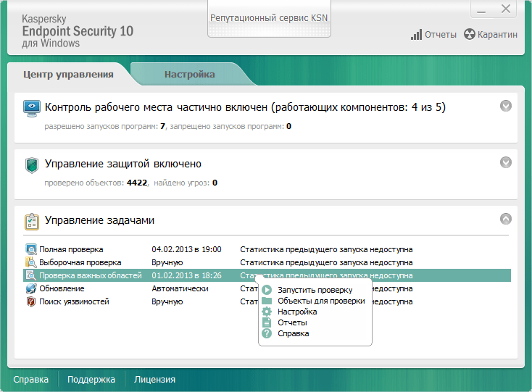
Task: Choose Запустить проверку from context menu
Action: point(315,290)
